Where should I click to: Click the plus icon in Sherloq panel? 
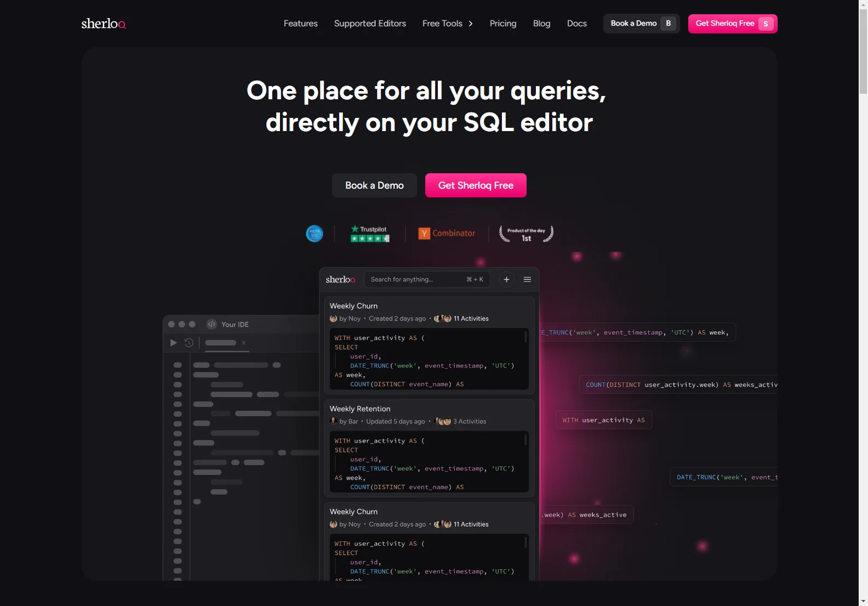coord(506,280)
